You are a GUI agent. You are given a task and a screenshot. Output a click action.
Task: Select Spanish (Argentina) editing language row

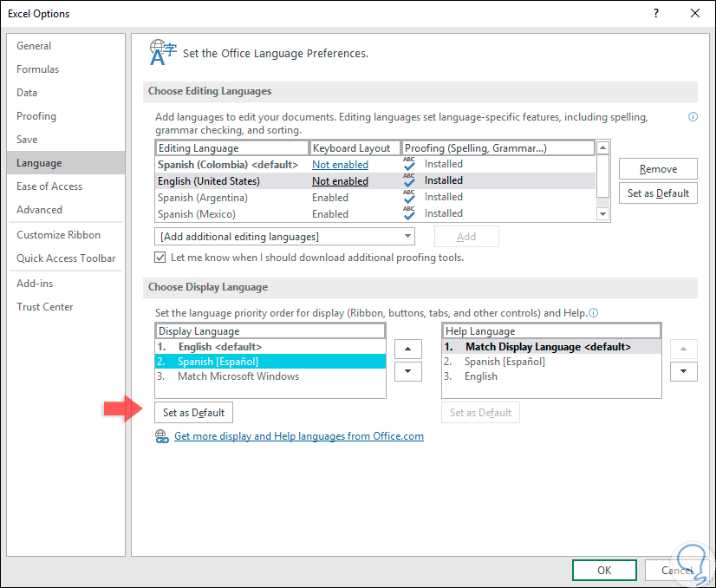(375, 197)
